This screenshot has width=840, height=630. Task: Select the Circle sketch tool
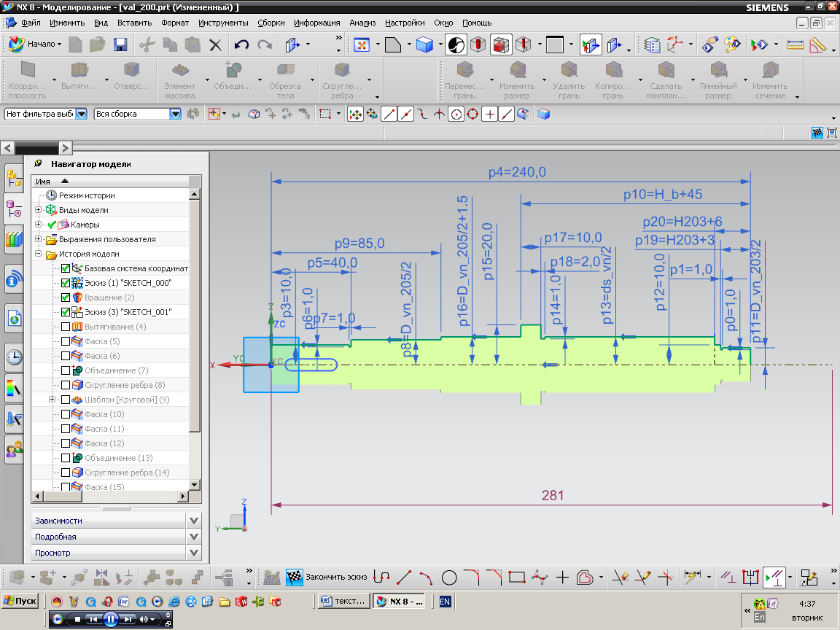click(x=449, y=577)
